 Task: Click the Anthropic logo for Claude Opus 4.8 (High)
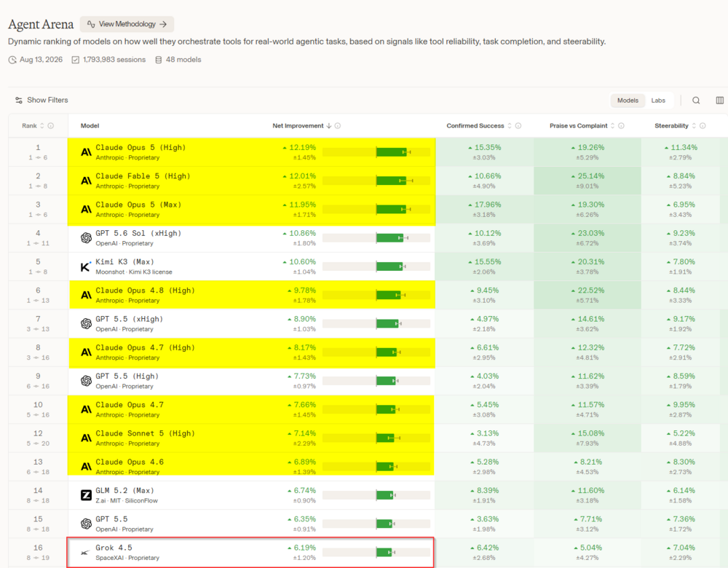[86, 295]
